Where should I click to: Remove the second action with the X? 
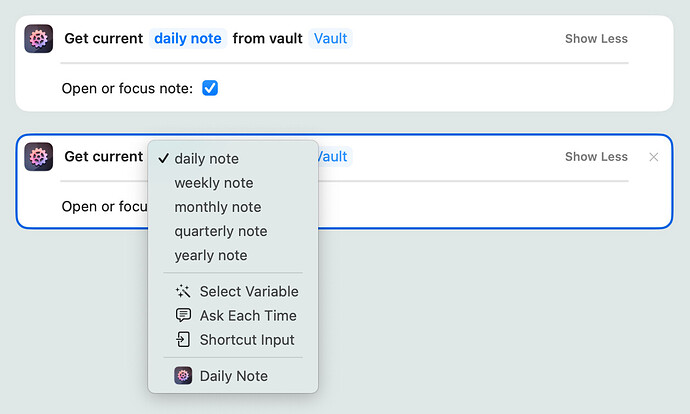pyautogui.click(x=654, y=157)
